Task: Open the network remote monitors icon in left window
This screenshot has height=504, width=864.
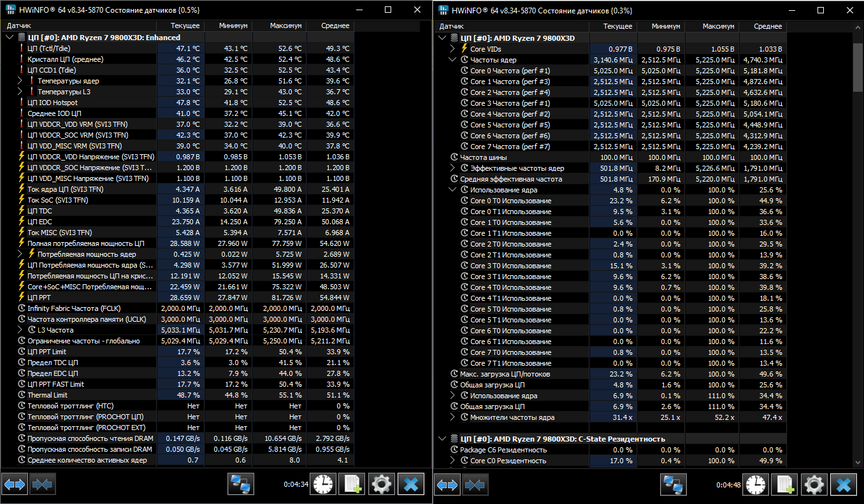Action: [241, 484]
